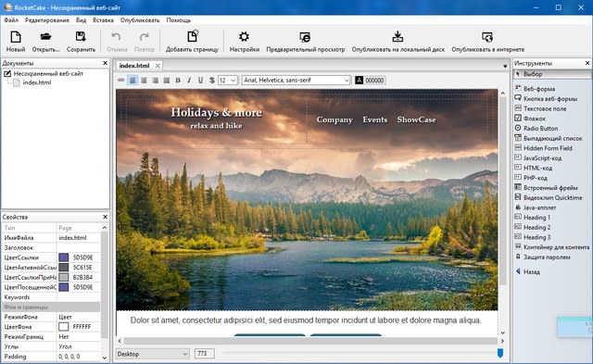Image resolution: width=593 pixels, height=364 pixels.
Task: Click the Добавить страницу icon
Action: click(193, 36)
